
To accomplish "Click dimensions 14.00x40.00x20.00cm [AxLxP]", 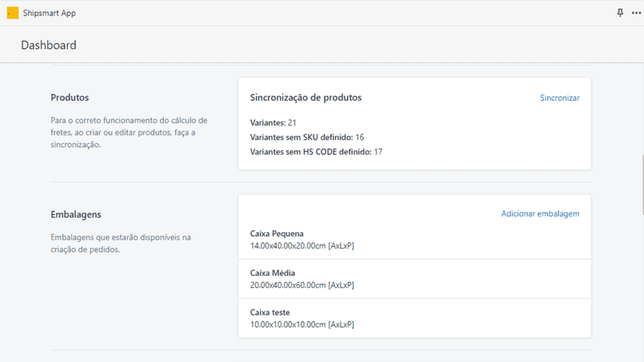I will coord(302,245).
